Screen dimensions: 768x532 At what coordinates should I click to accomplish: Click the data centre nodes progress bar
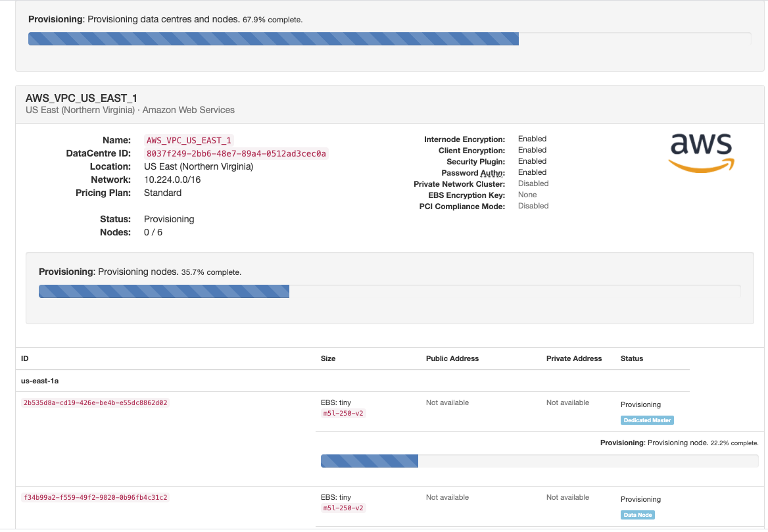tap(389, 291)
